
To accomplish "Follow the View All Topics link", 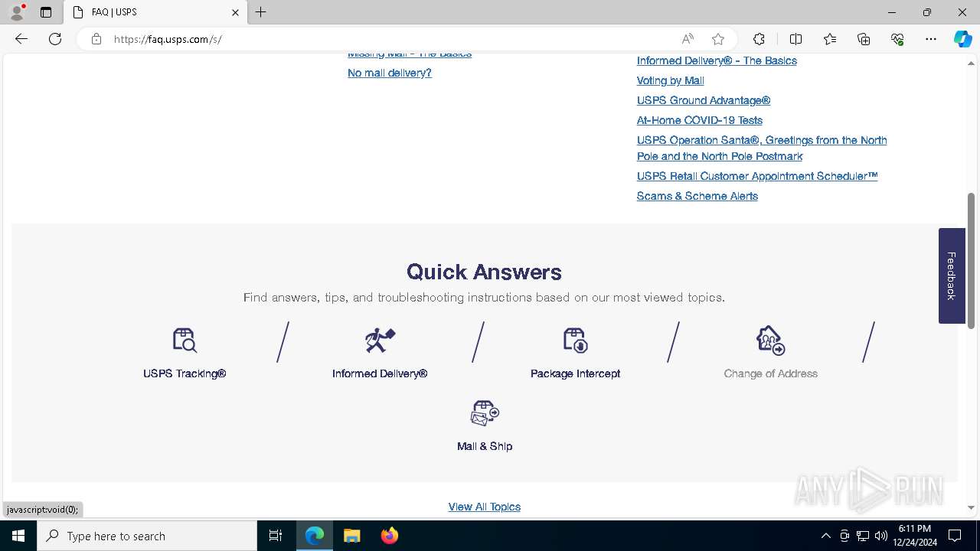I will pos(485,507).
